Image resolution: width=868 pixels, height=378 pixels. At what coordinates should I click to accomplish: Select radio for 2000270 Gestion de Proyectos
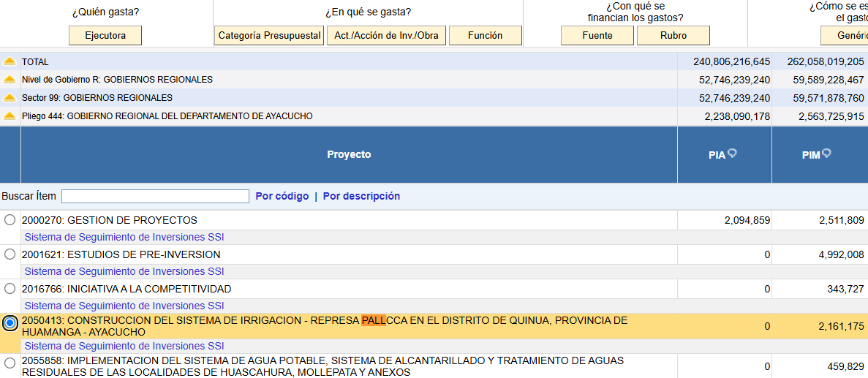click(x=10, y=220)
